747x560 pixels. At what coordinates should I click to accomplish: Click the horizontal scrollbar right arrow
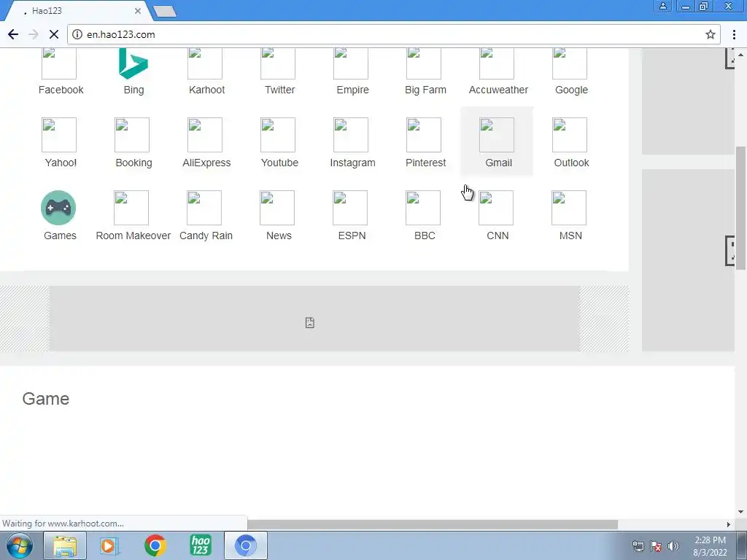(x=729, y=524)
